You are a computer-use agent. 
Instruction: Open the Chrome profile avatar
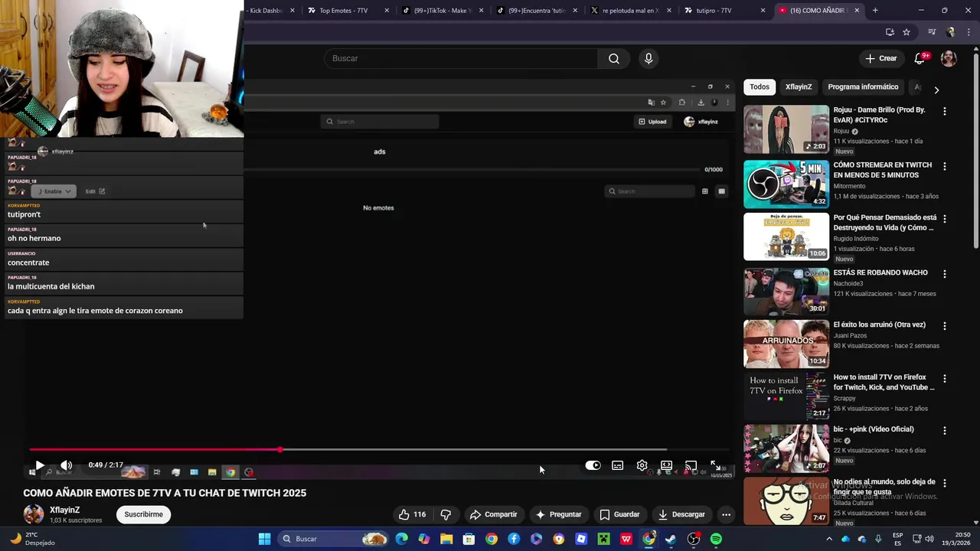coord(951,32)
